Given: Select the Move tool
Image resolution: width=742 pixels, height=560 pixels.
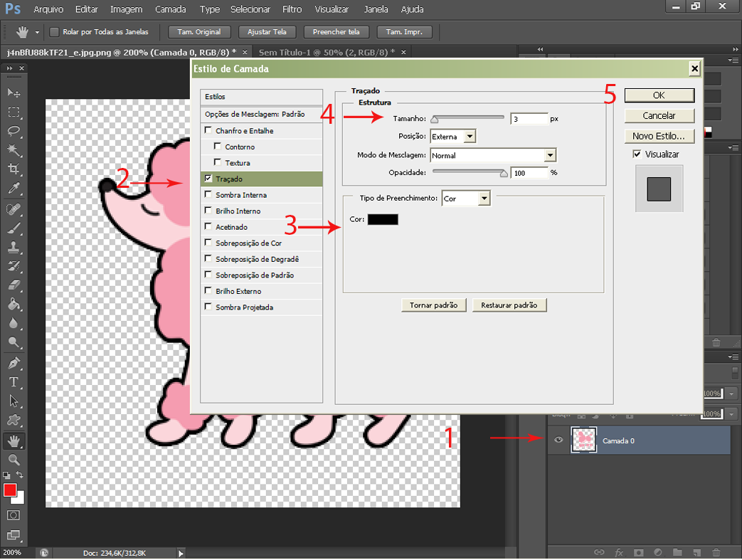Looking at the screenshot, I should (x=14, y=93).
